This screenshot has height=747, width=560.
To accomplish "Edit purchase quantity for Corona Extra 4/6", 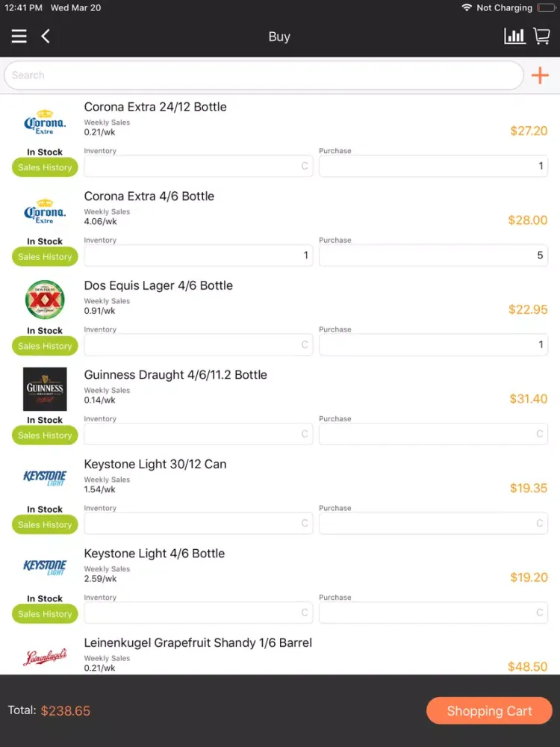I will pos(433,255).
